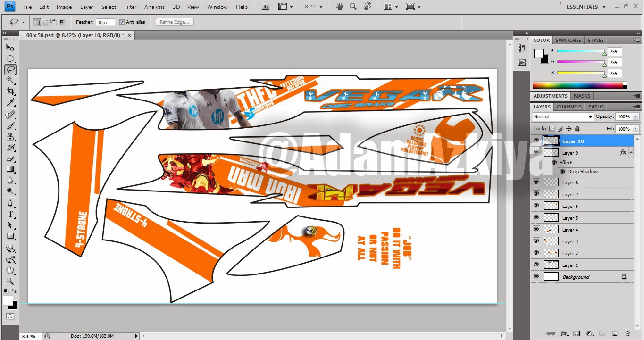Open the Fill slider arrow
The width and height of the screenshot is (644, 340).
click(x=636, y=128)
